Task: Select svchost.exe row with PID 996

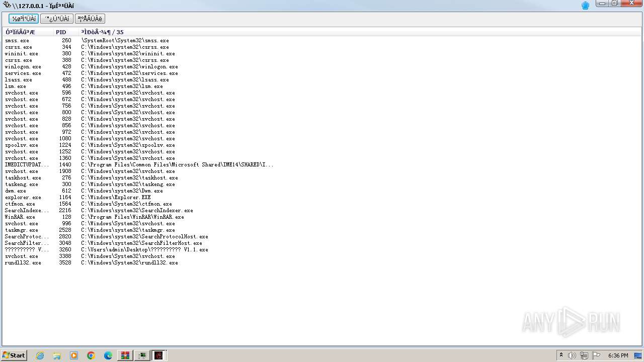Action: pos(322,223)
